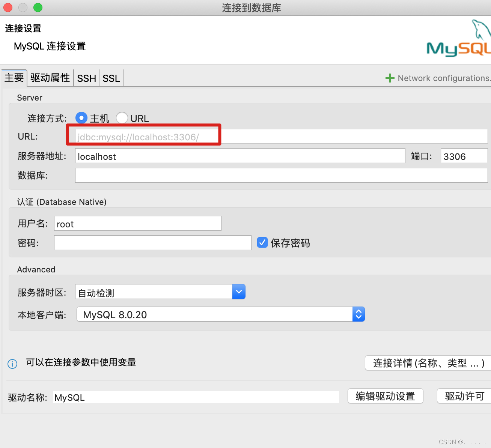Image resolution: width=491 pixels, height=448 pixels.
Task: Click the info icon beside variables hint
Action: click(x=12, y=364)
